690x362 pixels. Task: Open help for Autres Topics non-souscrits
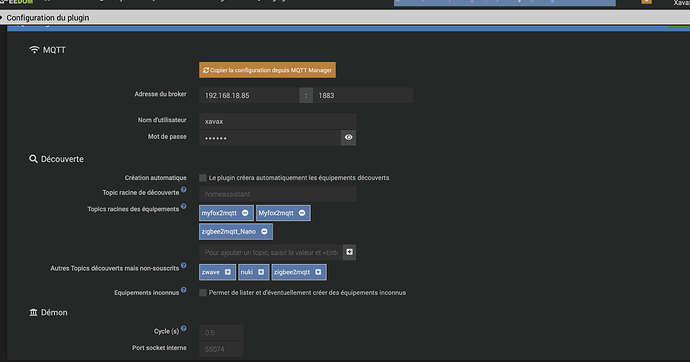click(184, 265)
